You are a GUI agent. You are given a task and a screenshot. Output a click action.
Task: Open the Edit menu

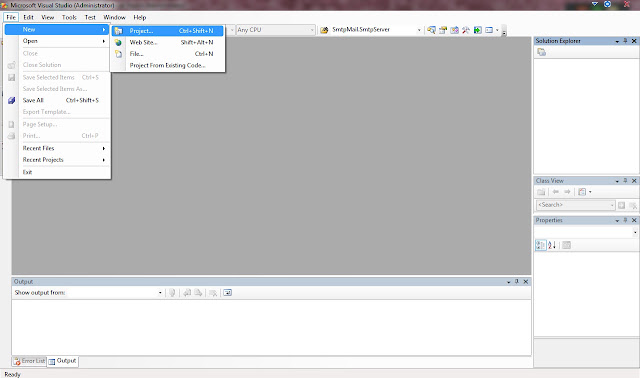(x=29, y=18)
